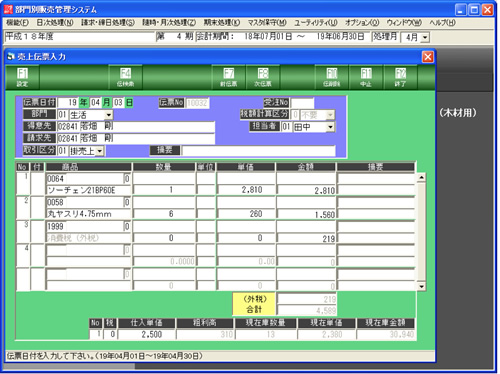Click the F10 slip delete button
This screenshot has width=500, height=374.
[x=332, y=77]
